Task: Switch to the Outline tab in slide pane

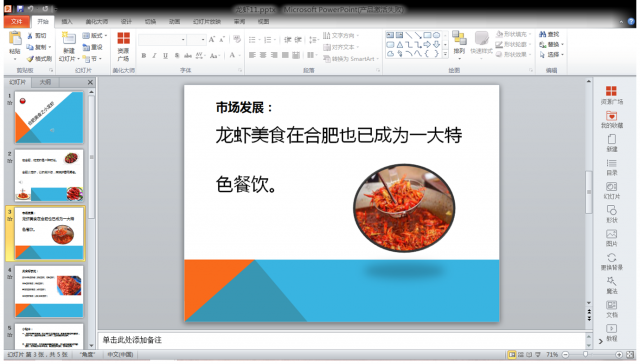Action: click(x=45, y=82)
